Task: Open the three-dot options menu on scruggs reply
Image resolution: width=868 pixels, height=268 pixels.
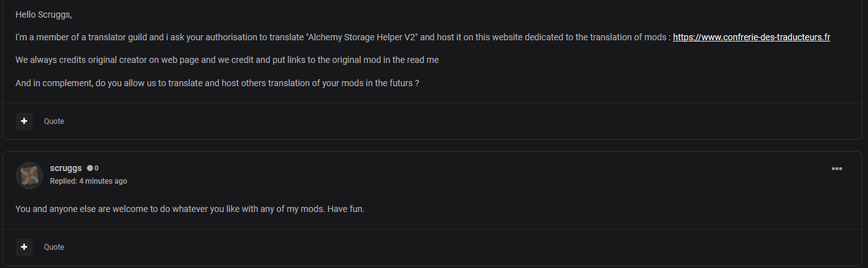Action: 837,169
